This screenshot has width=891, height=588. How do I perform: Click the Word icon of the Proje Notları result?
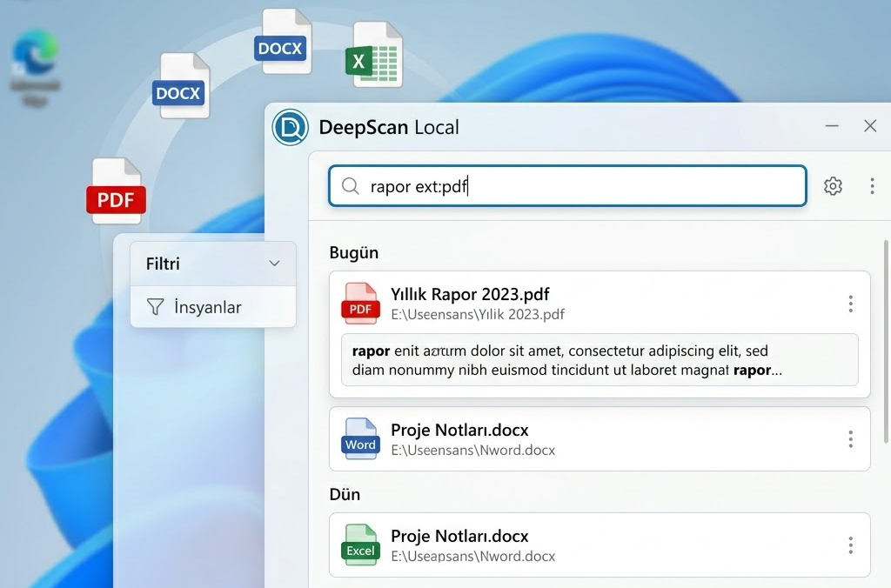pos(360,438)
